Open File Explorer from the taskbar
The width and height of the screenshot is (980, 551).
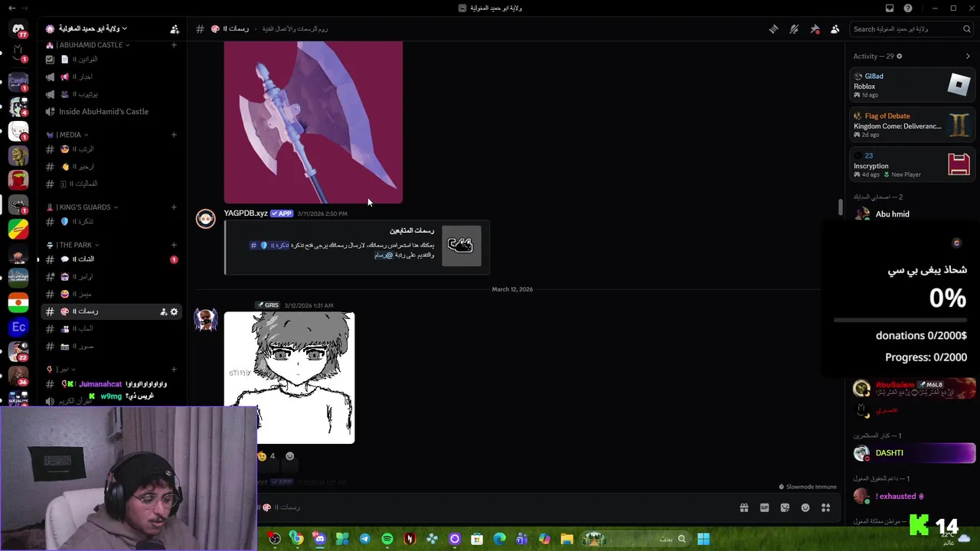pos(567,539)
